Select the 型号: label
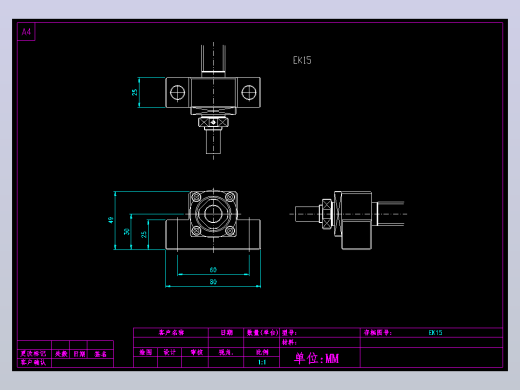This screenshot has width=520, height=390. coord(289,333)
